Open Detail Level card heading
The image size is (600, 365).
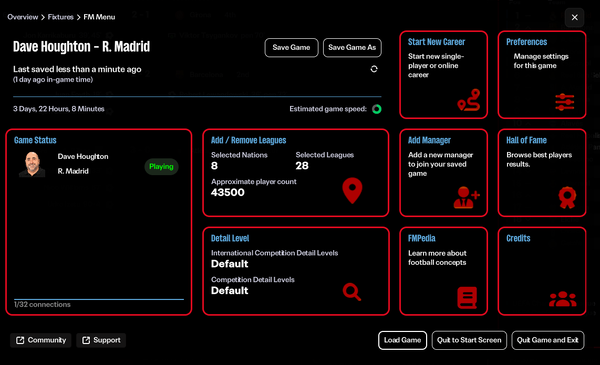[230, 238]
